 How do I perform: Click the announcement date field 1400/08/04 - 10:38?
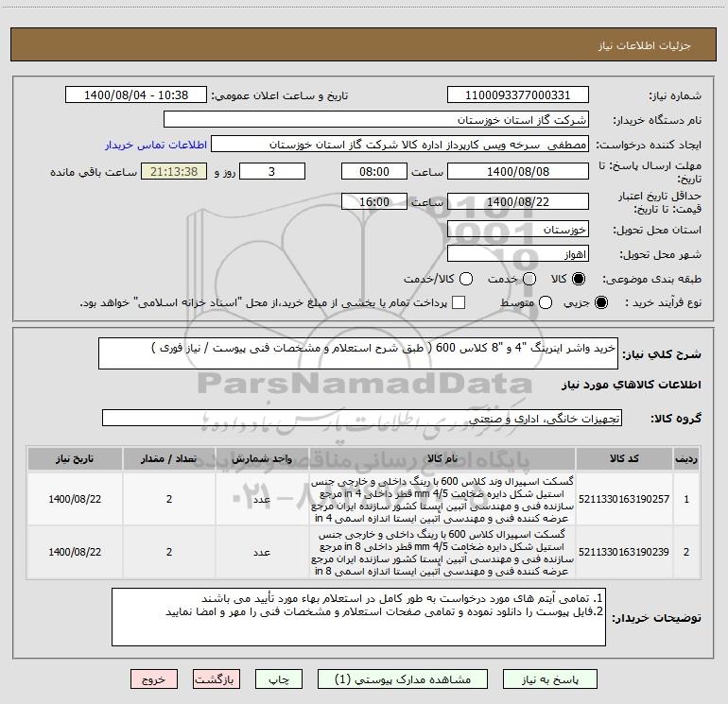(x=136, y=95)
